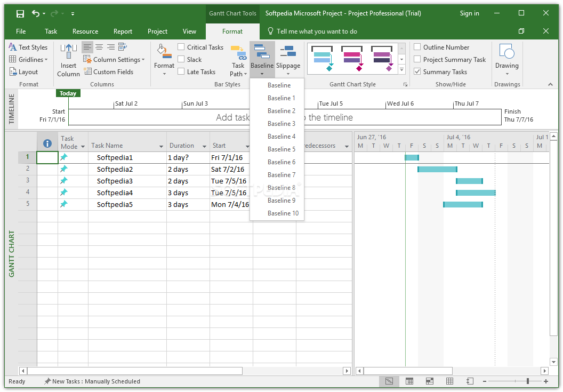Click the pin icon for Softpedia3 row

(x=64, y=180)
